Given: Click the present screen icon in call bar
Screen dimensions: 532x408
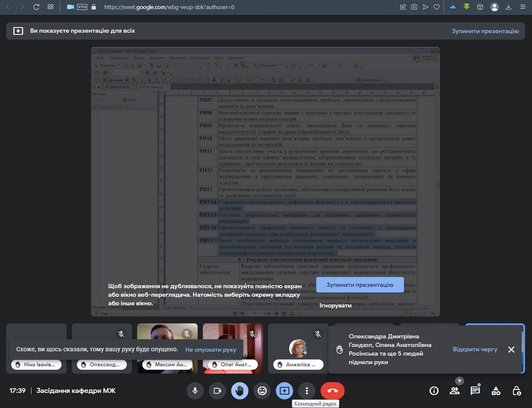Looking at the screenshot, I should [x=284, y=391].
